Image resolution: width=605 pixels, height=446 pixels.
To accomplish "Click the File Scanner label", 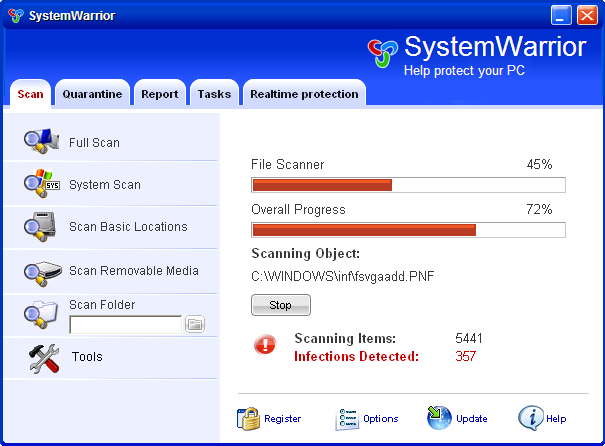I will coord(287,164).
